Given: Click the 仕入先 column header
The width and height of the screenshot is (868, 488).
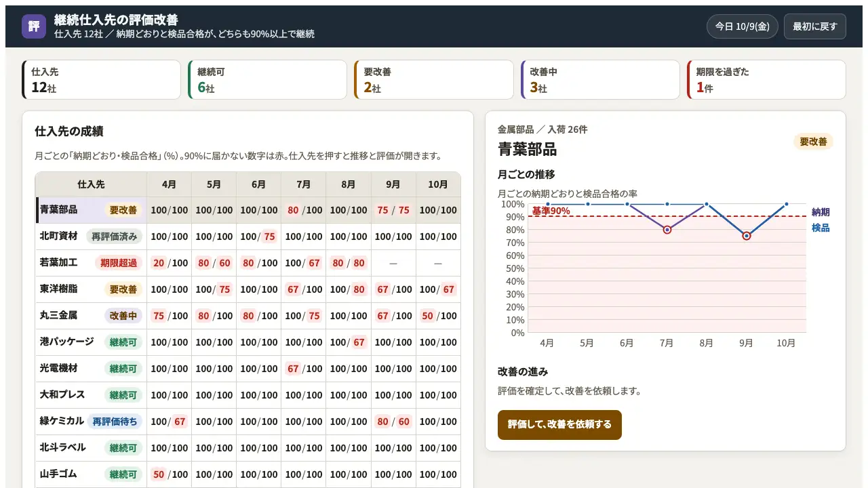Looking at the screenshot, I should (x=92, y=184).
